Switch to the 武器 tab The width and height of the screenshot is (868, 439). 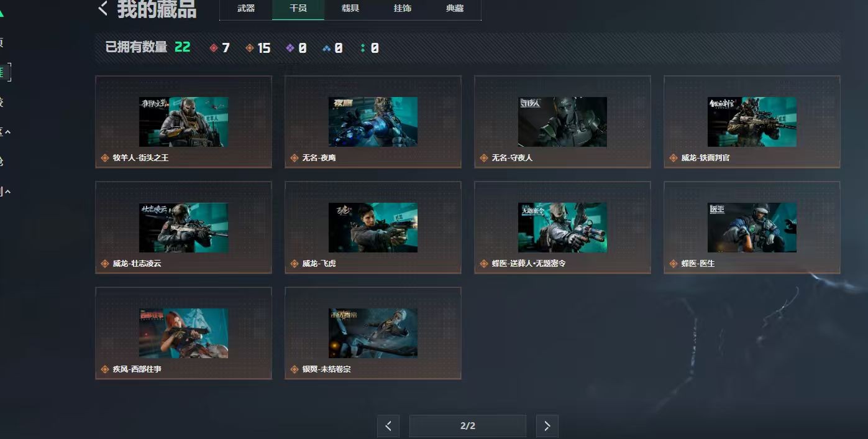pos(246,9)
